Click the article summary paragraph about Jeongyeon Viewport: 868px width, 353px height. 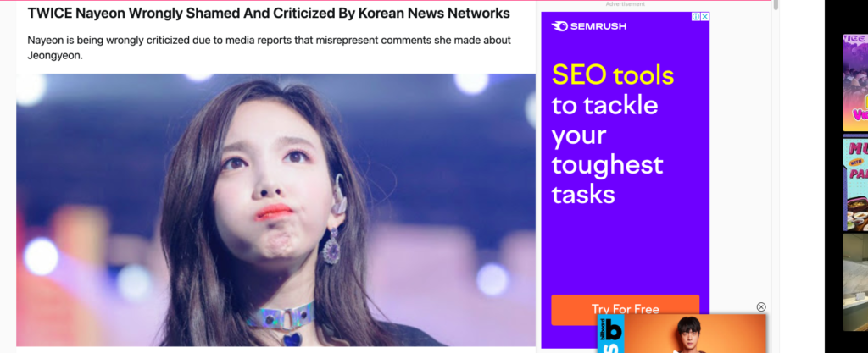[269, 47]
